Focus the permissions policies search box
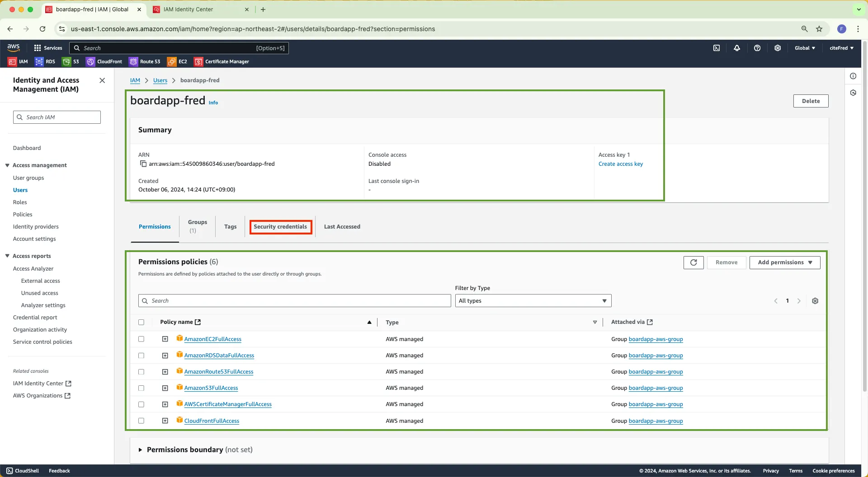868x477 pixels. click(x=295, y=301)
